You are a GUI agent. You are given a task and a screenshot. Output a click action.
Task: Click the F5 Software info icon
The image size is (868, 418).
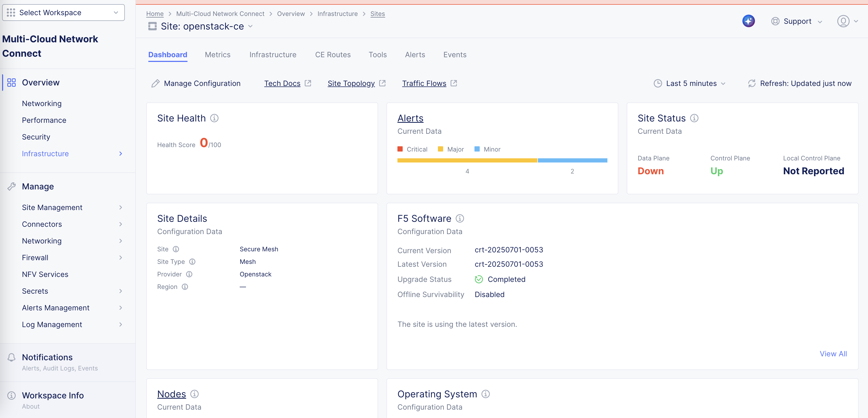coord(460,218)
